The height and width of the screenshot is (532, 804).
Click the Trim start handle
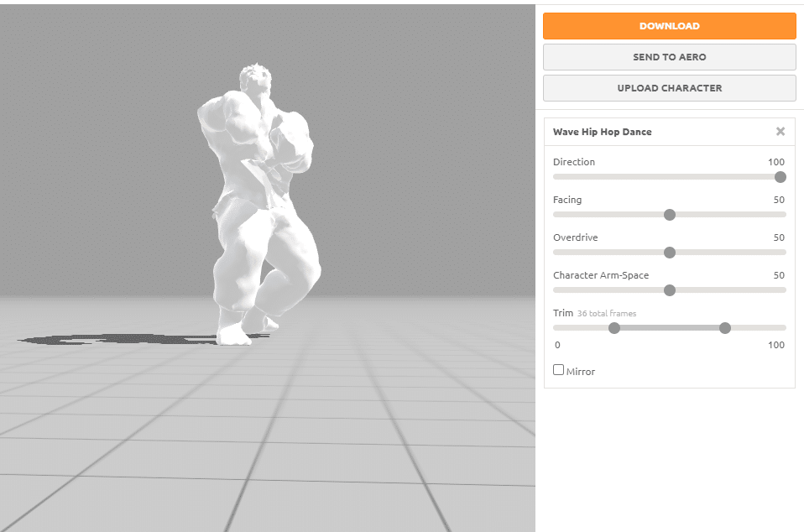click(614, 328)
